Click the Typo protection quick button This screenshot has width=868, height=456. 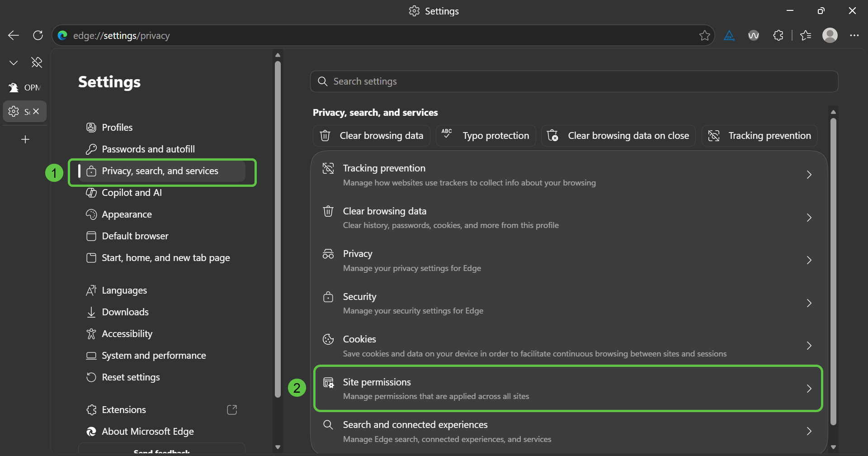(x=486, y=136)
